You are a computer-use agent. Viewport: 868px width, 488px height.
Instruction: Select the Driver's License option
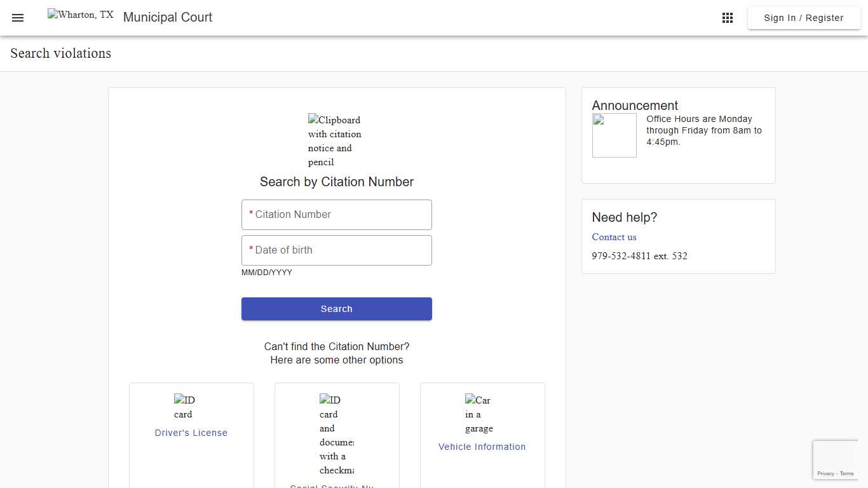click(x=191, y=433)
